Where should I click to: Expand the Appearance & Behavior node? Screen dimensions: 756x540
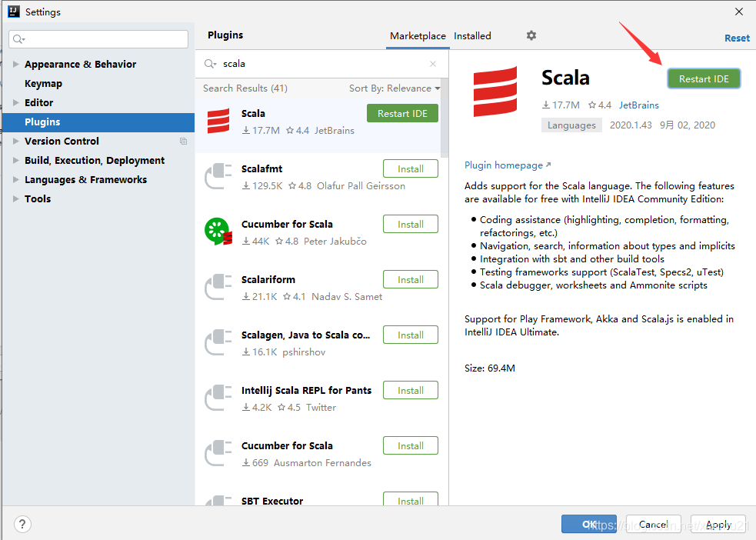coord(16,64)
